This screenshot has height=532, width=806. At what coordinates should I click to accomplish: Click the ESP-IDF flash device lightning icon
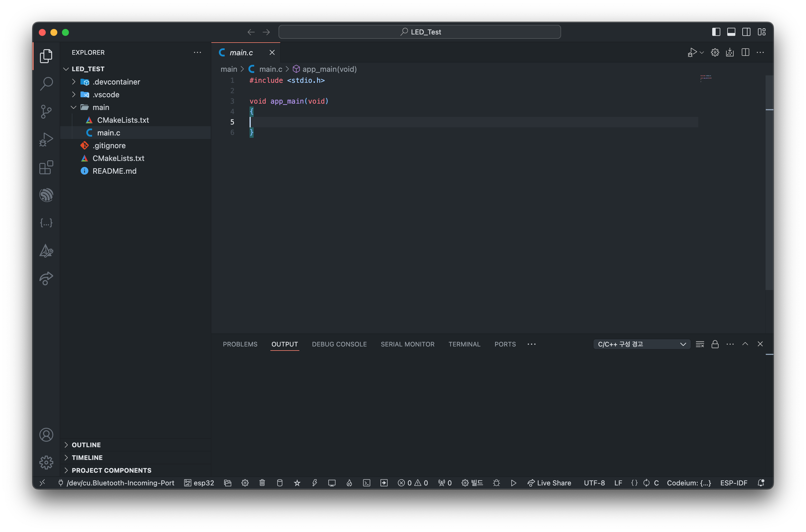(x=315, y=483)
